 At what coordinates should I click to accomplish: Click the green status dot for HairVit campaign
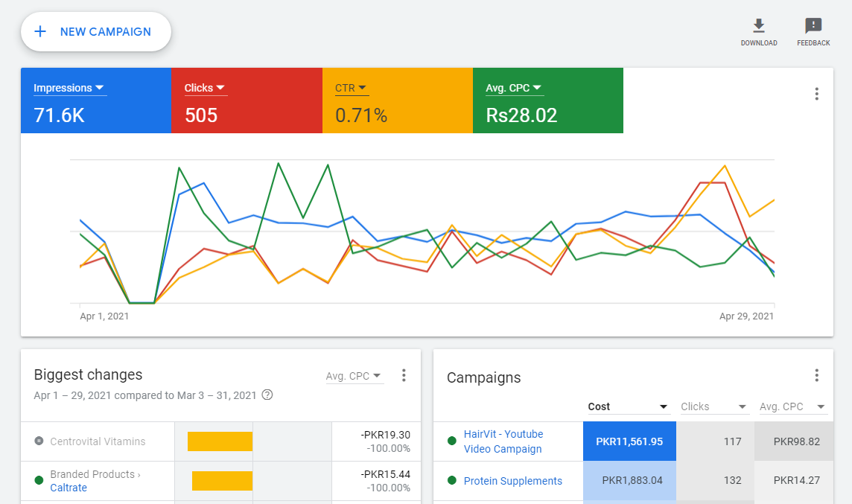pyautogui.click(x=451, y=441)
